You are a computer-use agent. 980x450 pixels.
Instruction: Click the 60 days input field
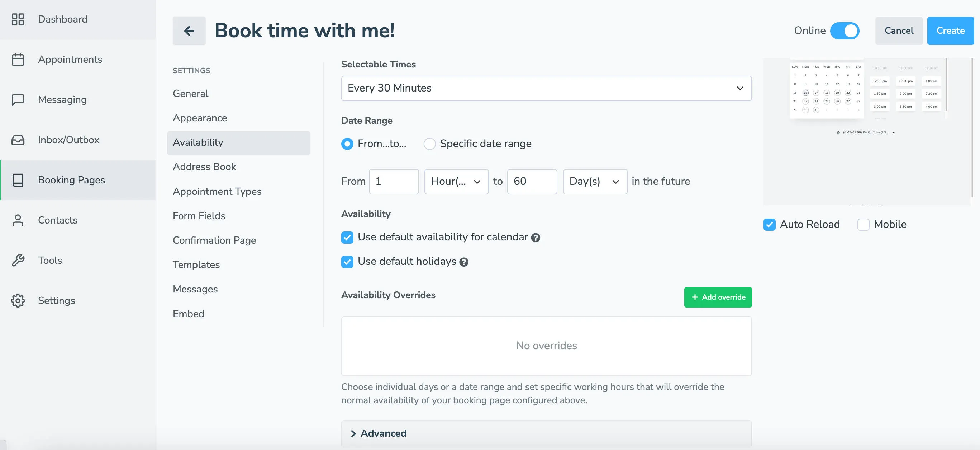click(532, 182)
